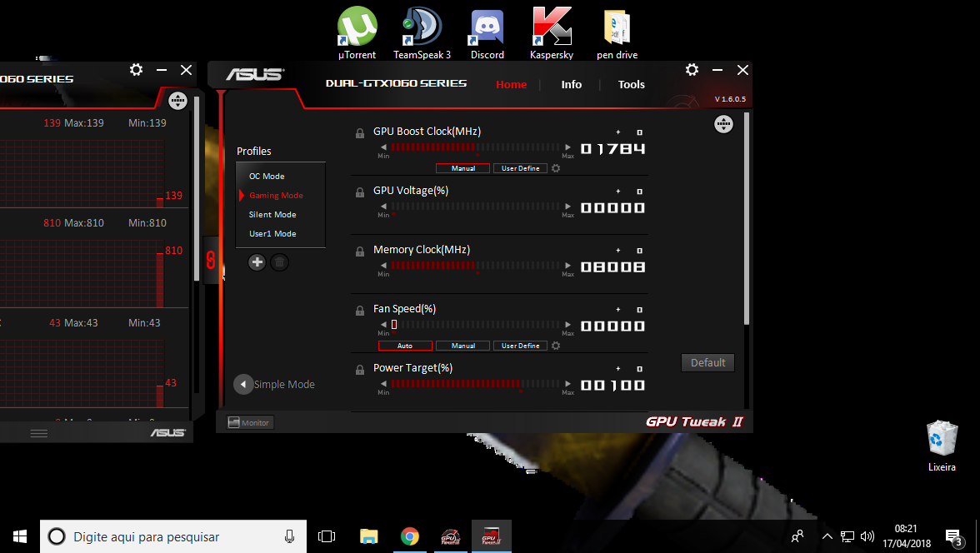This screenshot has width=980, height=553.
Task: Click the round reorder icon in main window
Action: tap(723, 124)
